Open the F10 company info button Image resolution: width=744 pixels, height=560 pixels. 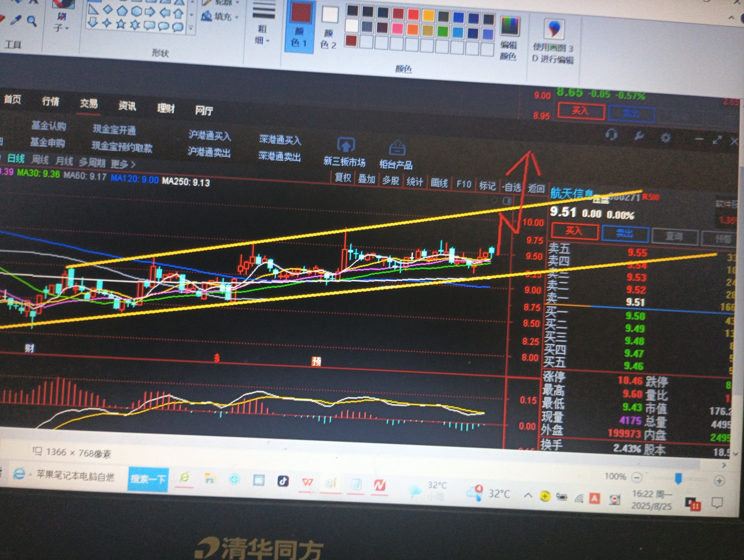(x=464, y=184)
